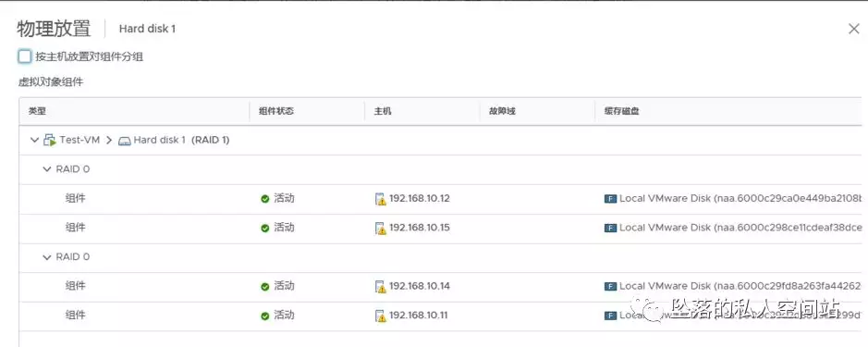Open host 192.168.10.14 link

(420, 286)
